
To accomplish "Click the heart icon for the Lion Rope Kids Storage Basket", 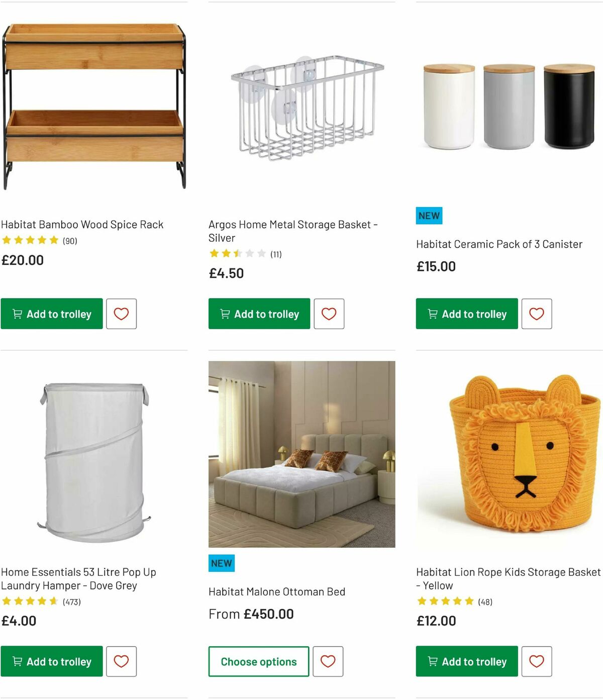I will tap(537, 661).
